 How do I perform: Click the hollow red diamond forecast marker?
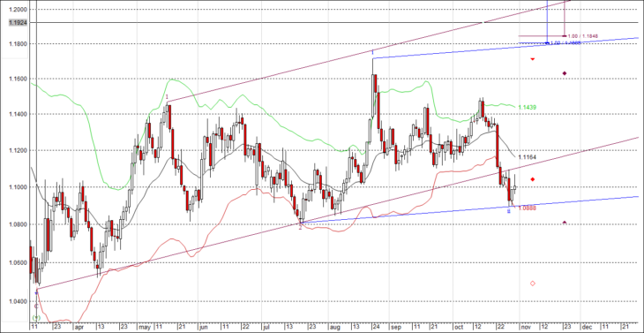point(533,284)
